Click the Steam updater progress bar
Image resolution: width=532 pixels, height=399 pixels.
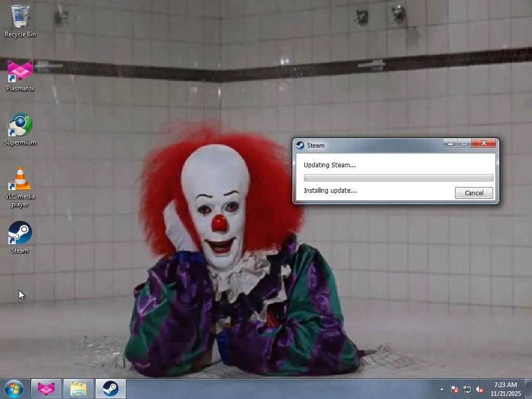point(398,178)
